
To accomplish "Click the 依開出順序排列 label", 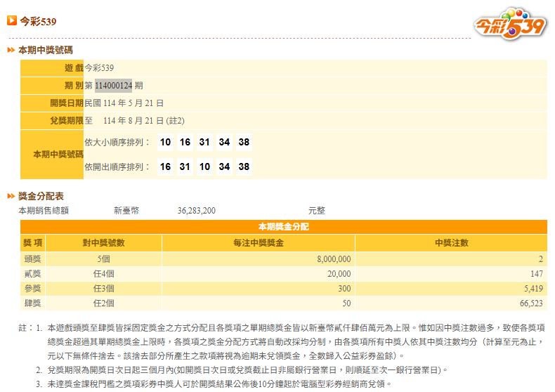I will point(117,166).
